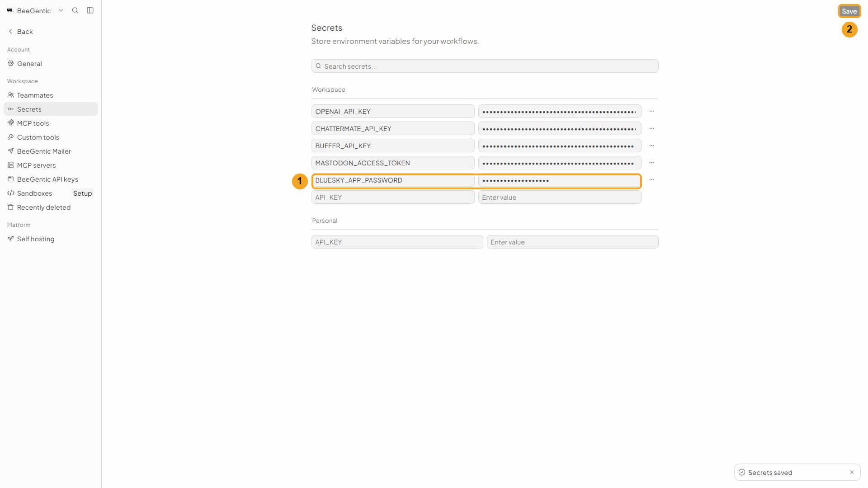Screen dimensions: 868x488
Task: Dismiss the Secrets saved notification
Action: point(852,472)
